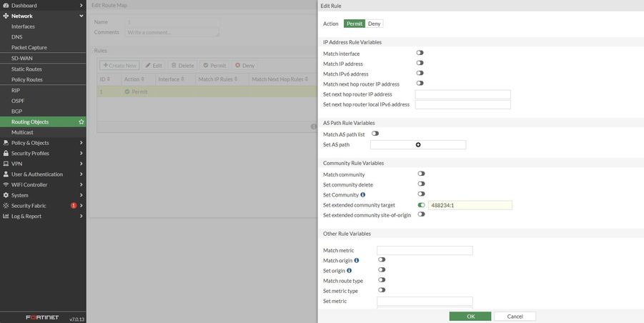Click the plus icon in Set AS path
Screen dimensions: 644x323
click(418, 144)
